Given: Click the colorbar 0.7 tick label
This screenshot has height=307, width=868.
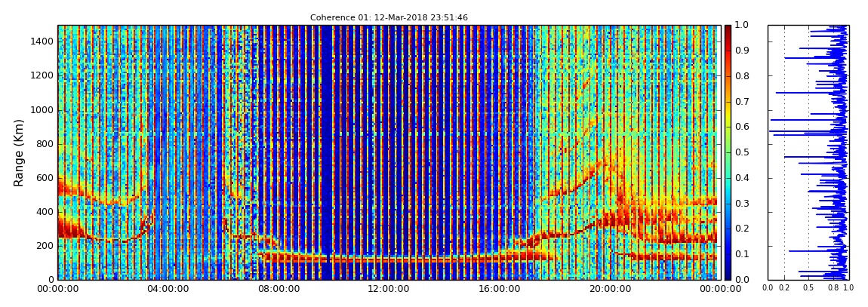Looking at the screenshot, I should coord(740,102).
